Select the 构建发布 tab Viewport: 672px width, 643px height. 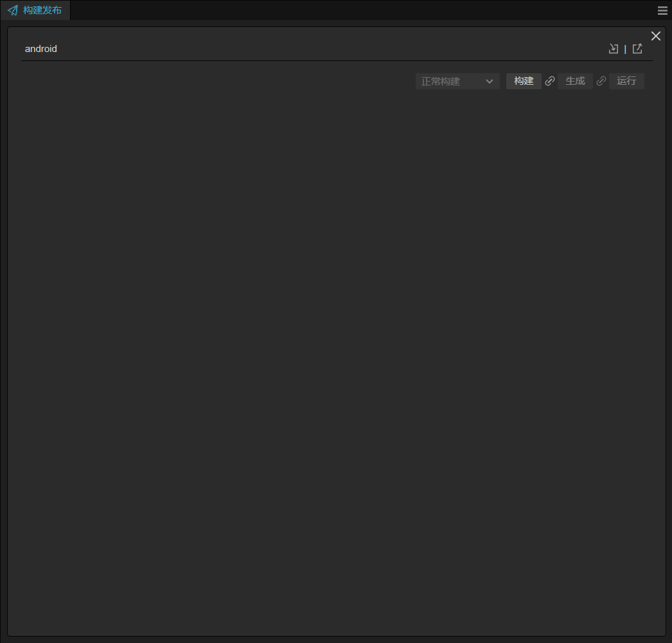[x=35, y=10]
